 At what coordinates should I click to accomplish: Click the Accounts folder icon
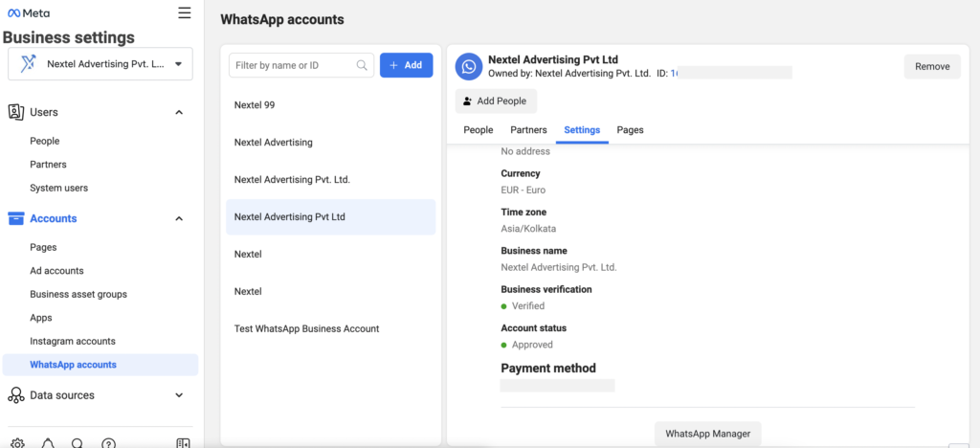[15, 218]
